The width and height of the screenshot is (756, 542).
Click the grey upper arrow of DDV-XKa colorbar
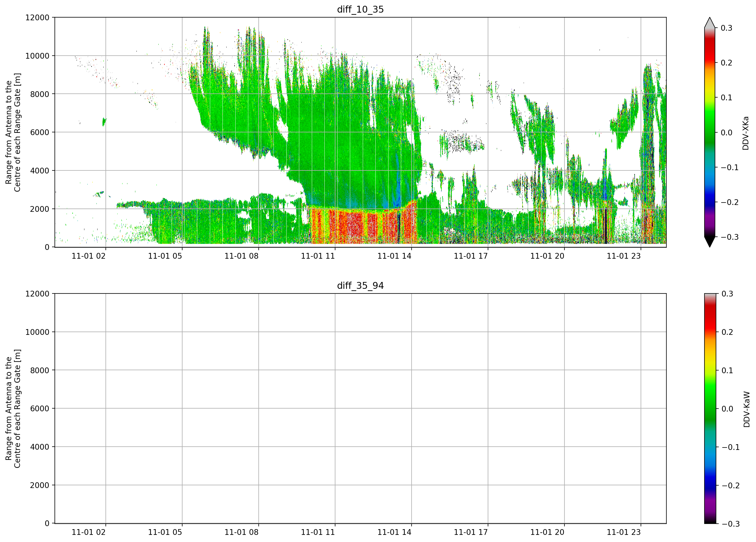710,23
